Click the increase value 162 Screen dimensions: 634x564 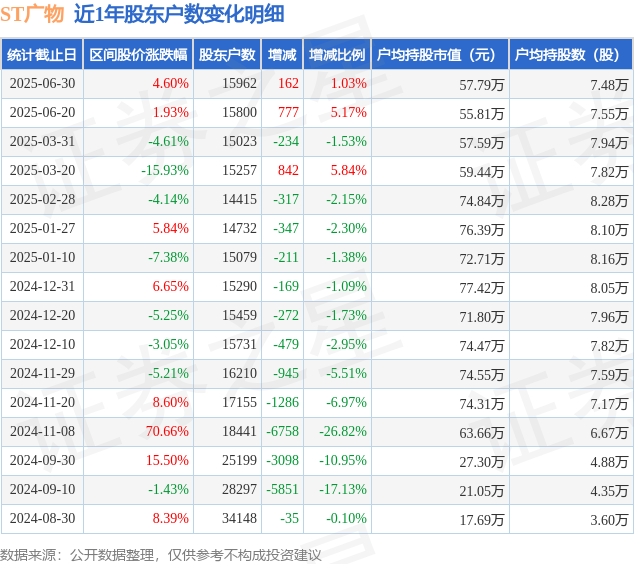[288, 83]
